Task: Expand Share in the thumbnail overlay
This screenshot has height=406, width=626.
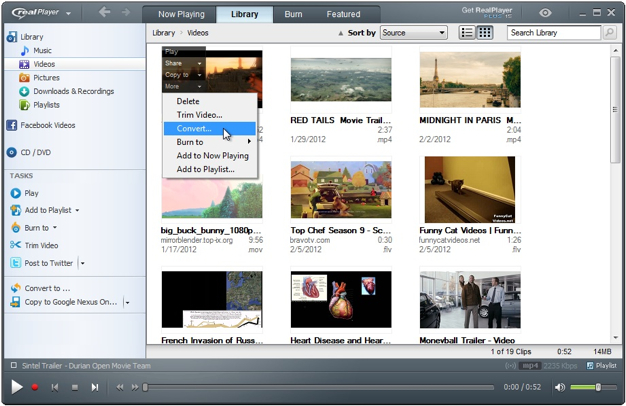Action: (x=184, y=63)
